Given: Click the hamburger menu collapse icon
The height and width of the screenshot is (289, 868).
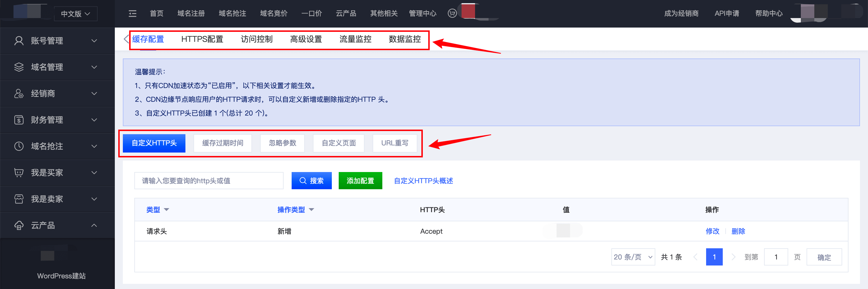Looking at the screenshot, I should tap(132, 13).
